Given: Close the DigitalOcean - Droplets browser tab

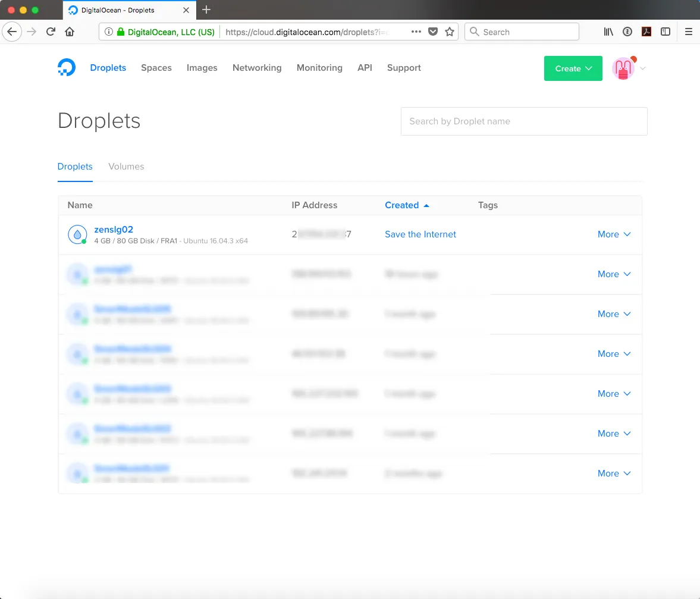Looking at the screenshot, I should point(186,10).
